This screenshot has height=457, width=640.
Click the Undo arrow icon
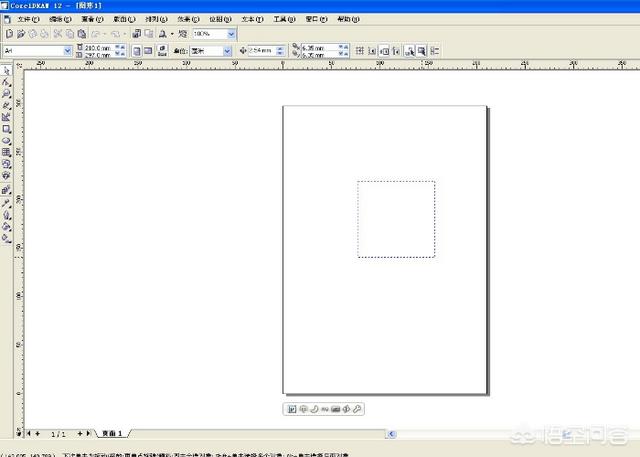click(96, 34)
